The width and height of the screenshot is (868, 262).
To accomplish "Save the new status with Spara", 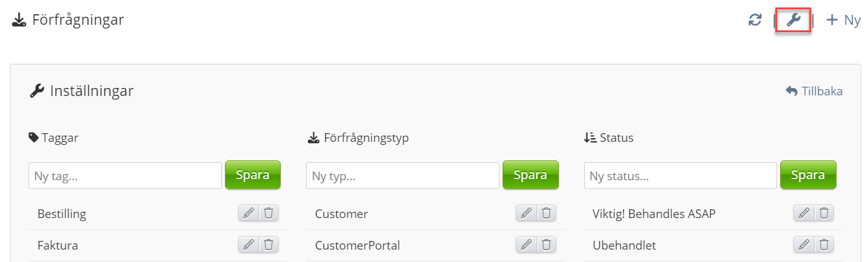I will pyautogui.click(x=808, y=175).
